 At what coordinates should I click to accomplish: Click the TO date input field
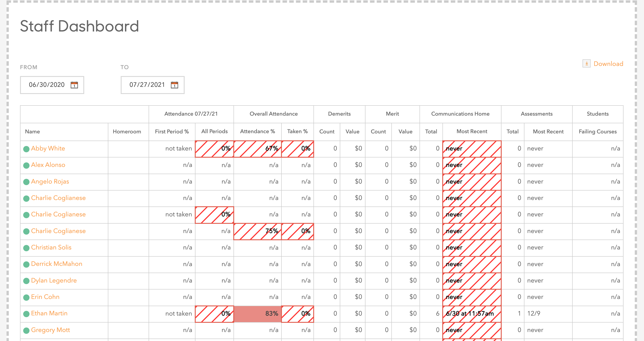(147, 85)
